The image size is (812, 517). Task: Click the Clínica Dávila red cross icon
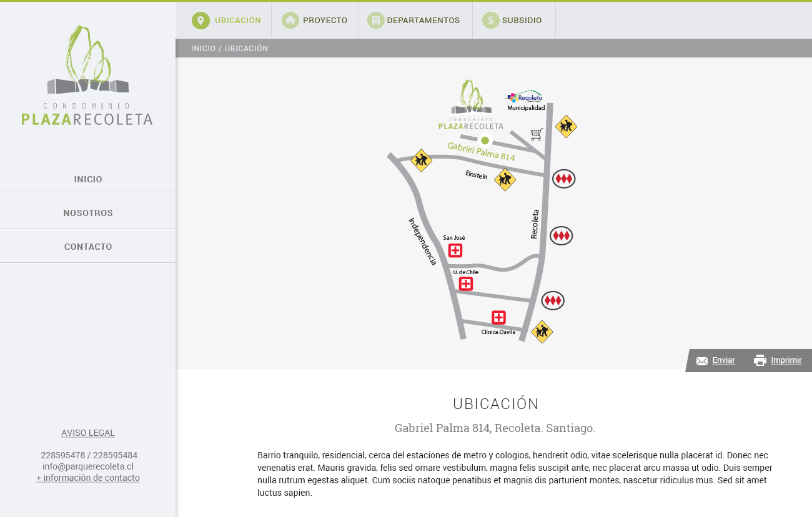pyautogui.click(x=498, y=317)
